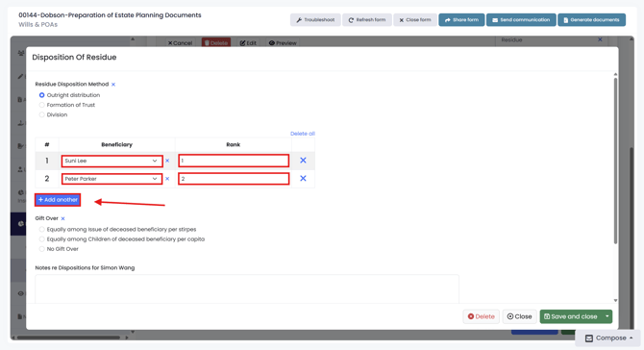Click the Rank column header

point(234,144)
